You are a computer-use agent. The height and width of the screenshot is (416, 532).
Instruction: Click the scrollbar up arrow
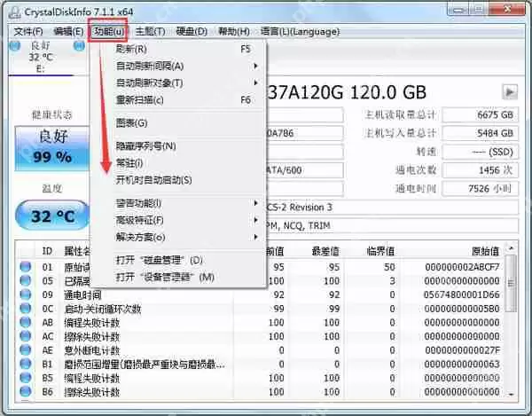tap(511, 248)
